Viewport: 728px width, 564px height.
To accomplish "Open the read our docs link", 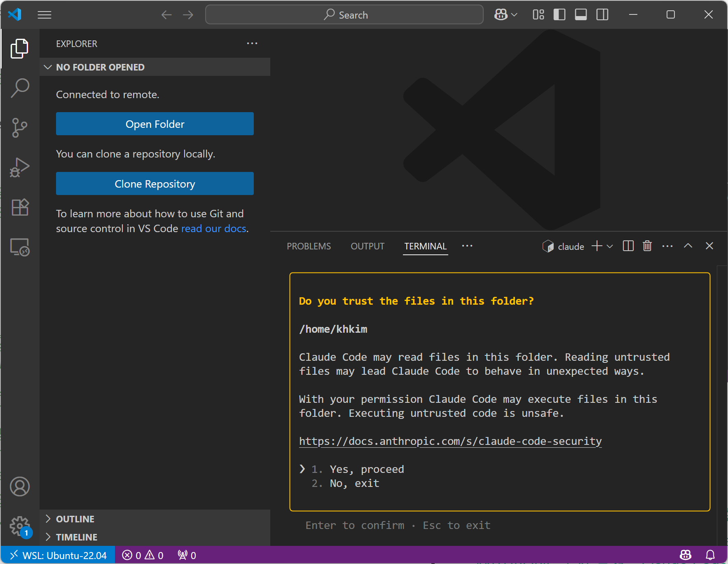I will pos(214,228).
